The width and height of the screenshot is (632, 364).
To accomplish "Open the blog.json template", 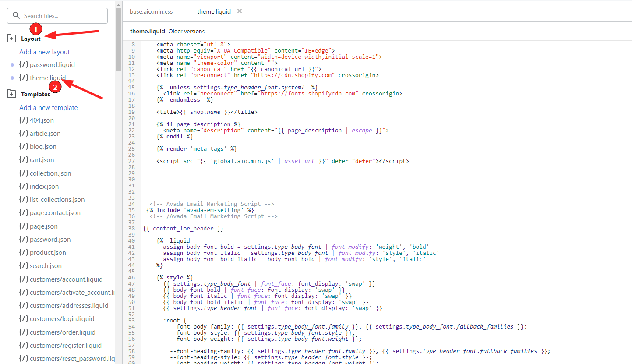I will (43, 146).
